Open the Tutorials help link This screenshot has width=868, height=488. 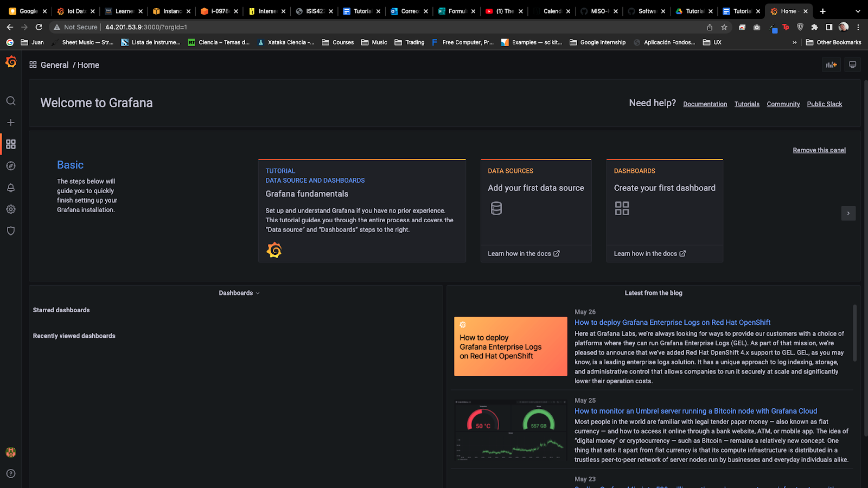tap(746, 104)
